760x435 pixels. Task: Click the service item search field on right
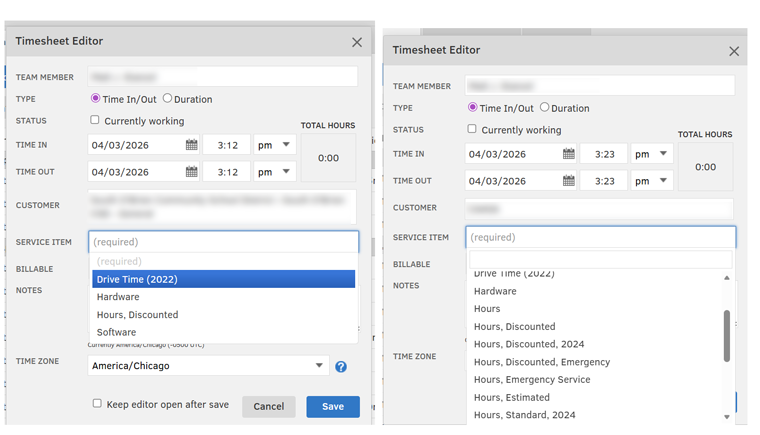click(600, 260)
